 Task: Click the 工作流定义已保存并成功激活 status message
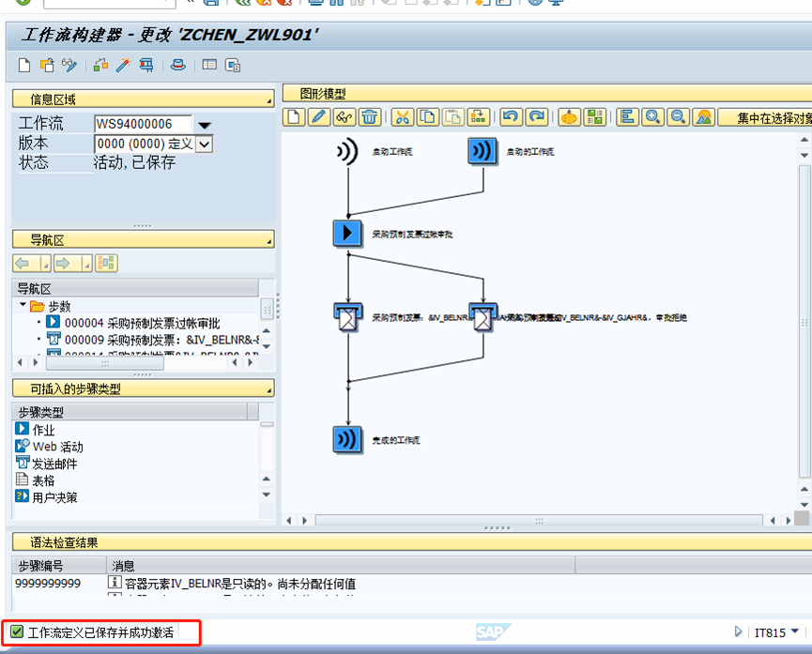click(100, 632)
